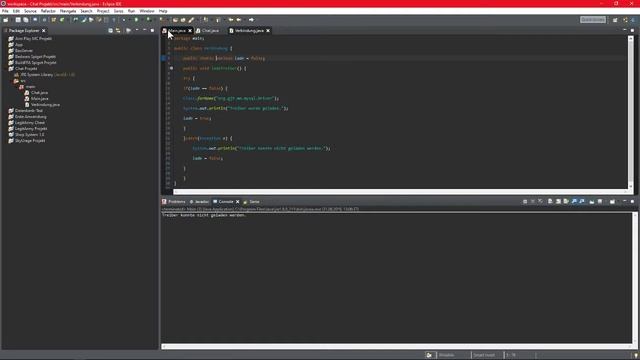Click the Save toolbar icon
This screenshot has height=360, width=640.
click(x=18, y=20)
